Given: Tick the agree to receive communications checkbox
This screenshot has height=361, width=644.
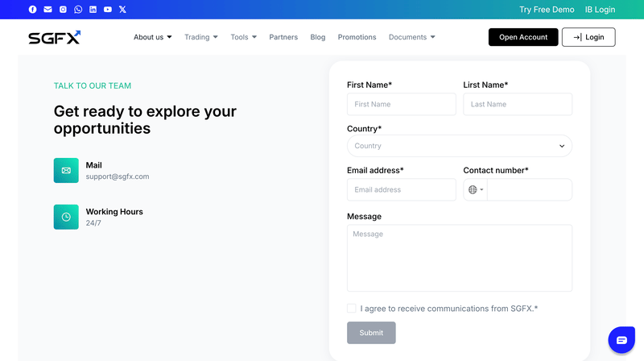Looking at the screenshot, I should (352, 309).
